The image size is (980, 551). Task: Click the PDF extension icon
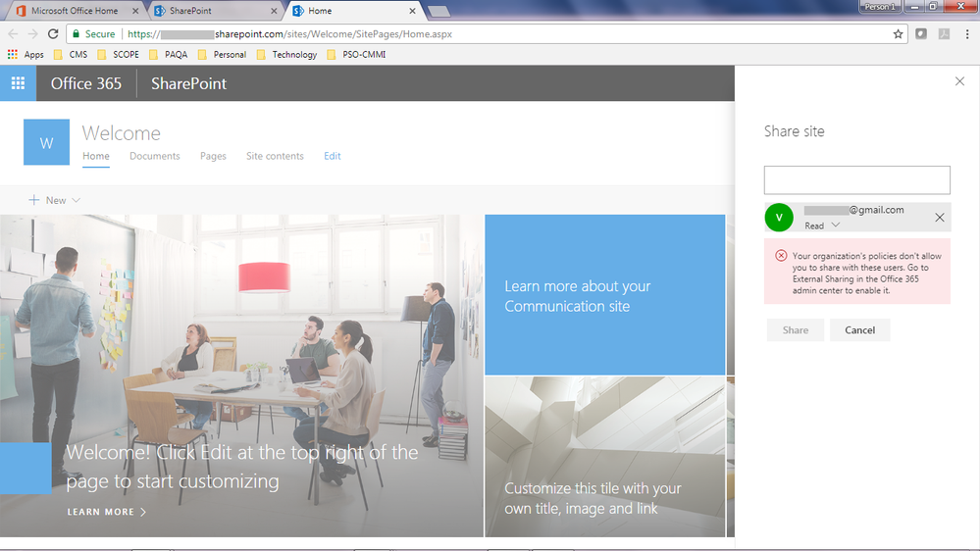tap(944, 34)
